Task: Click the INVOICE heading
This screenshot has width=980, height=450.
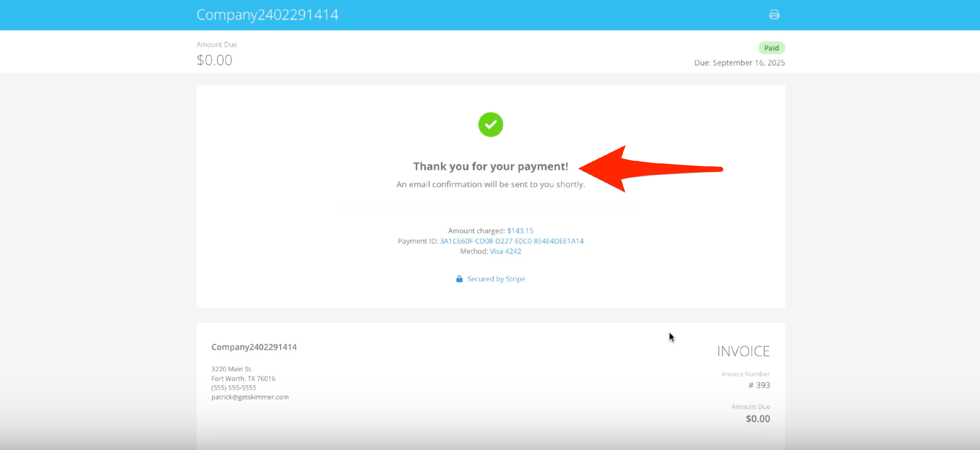Action: [743, 351]
